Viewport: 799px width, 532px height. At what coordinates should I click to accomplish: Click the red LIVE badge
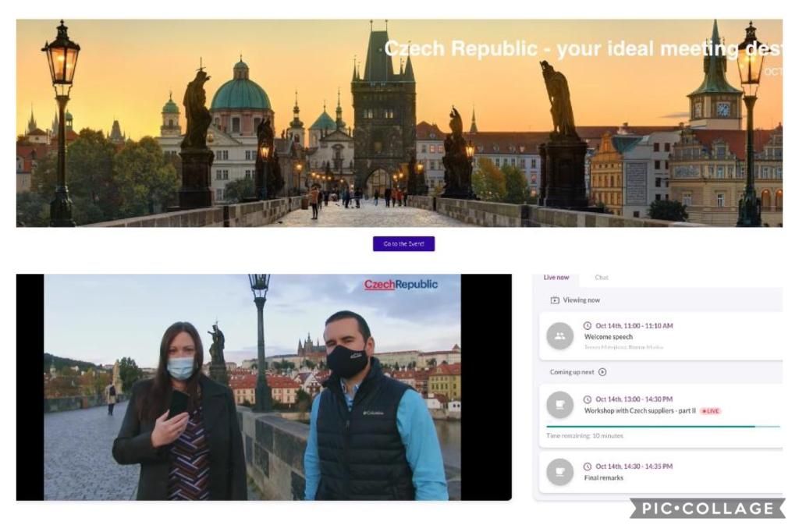(710, 411)
